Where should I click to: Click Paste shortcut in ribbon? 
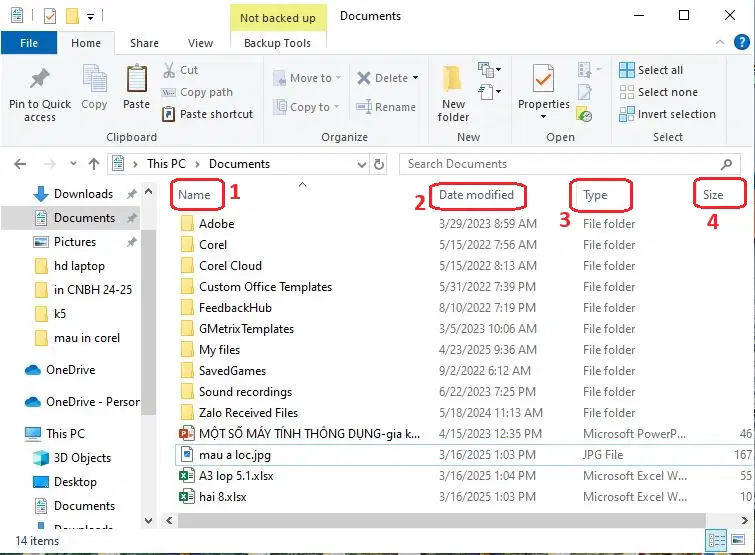[x=207, y=114]
